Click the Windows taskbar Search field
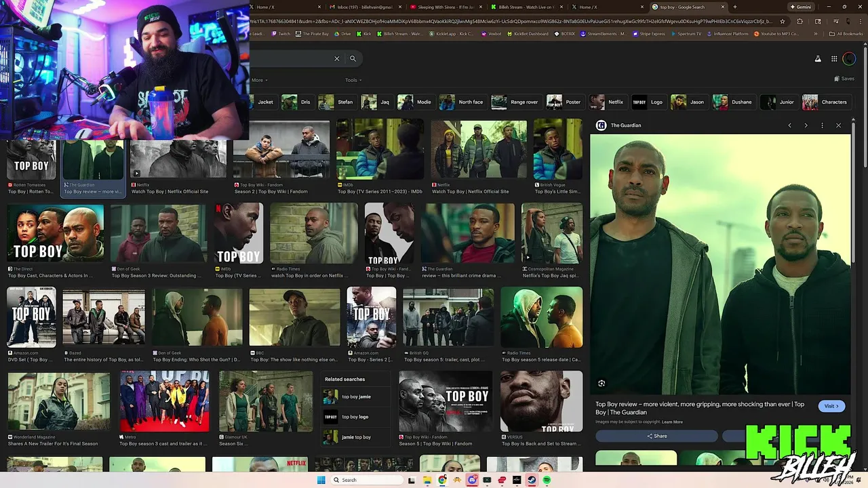Viewport: 868px width, 488px height. coord(366,480)
